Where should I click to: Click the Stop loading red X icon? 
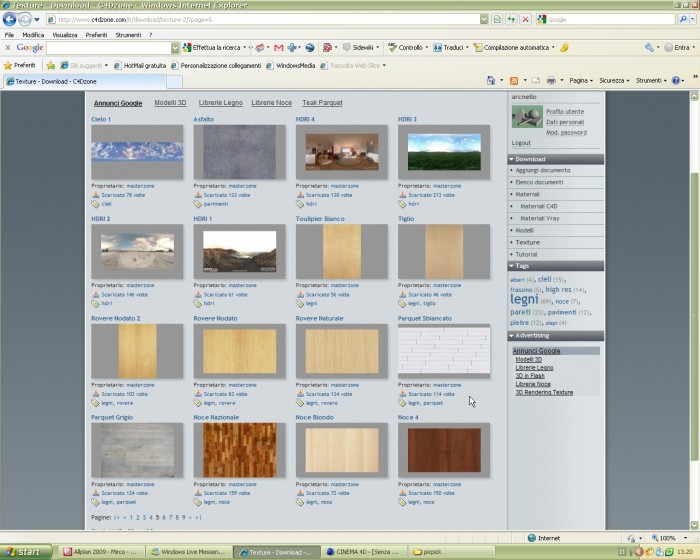coord(525,19)
